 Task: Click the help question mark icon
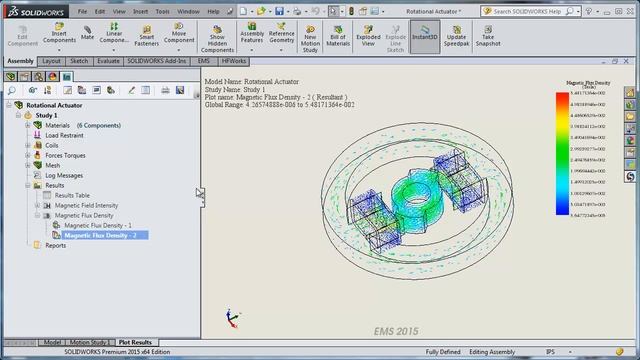[589, 11]
